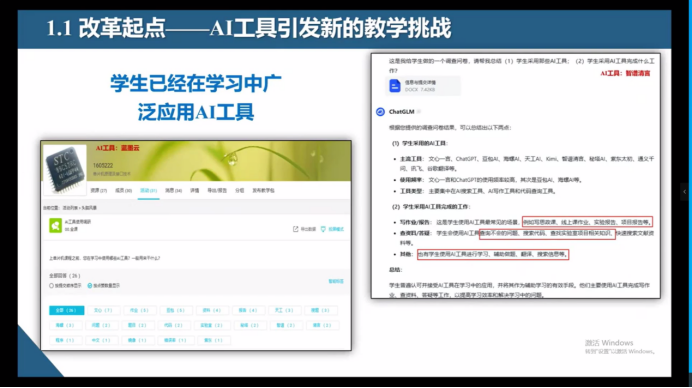Click the STC microchip course thumbnail
Screen dimensions: 692x388
click(64, 170)
